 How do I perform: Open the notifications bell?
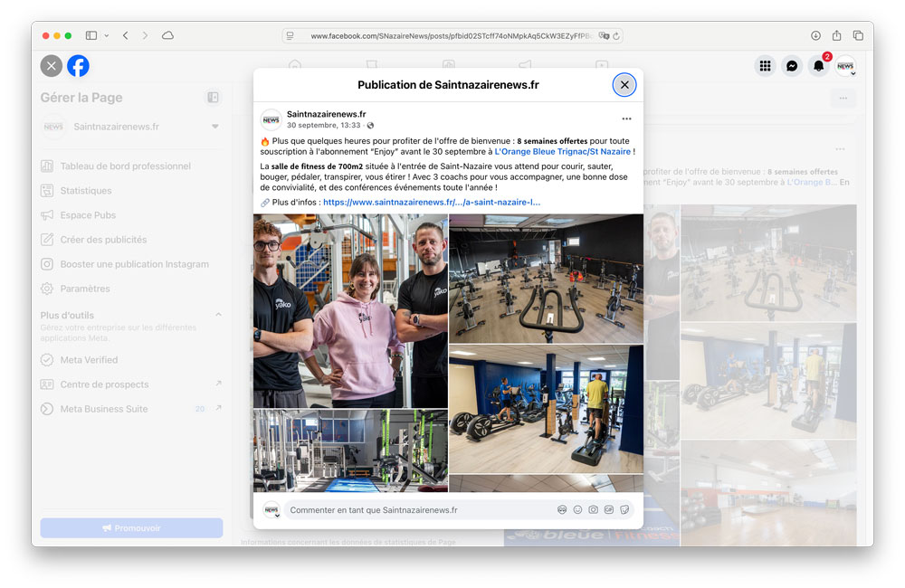[x=818, y=66]
